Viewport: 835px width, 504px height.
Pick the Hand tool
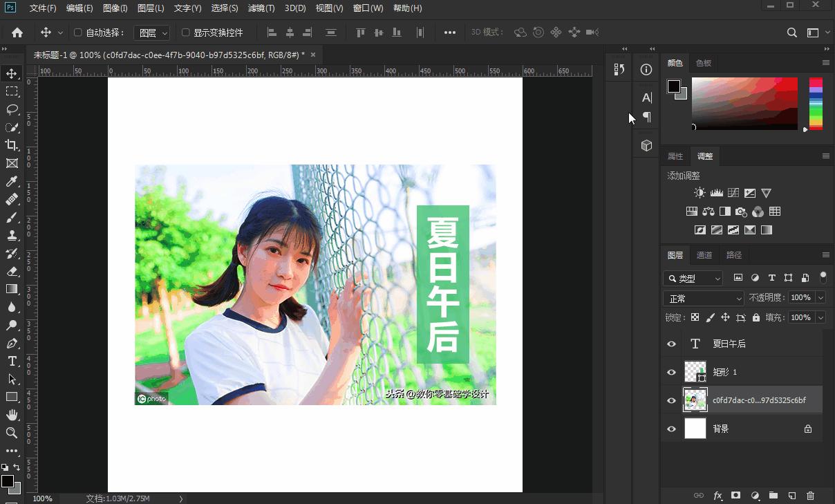(x=12, y=415)
